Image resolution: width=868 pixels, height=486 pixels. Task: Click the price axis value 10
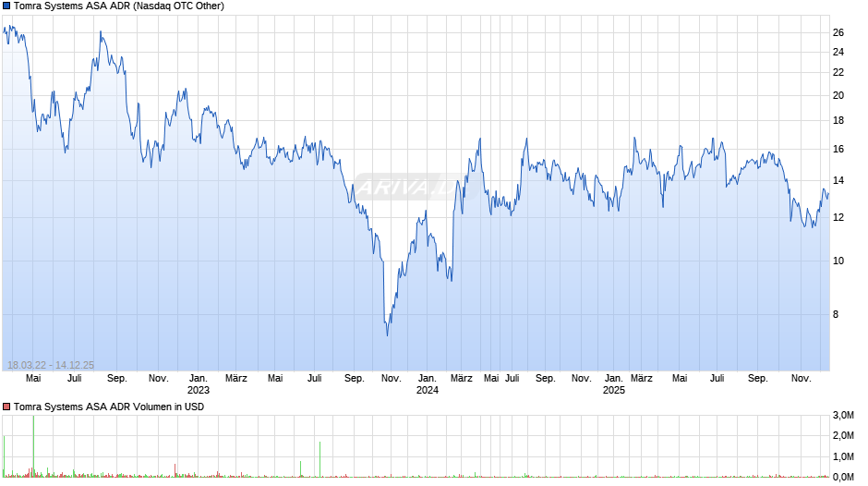pos(838,261)
